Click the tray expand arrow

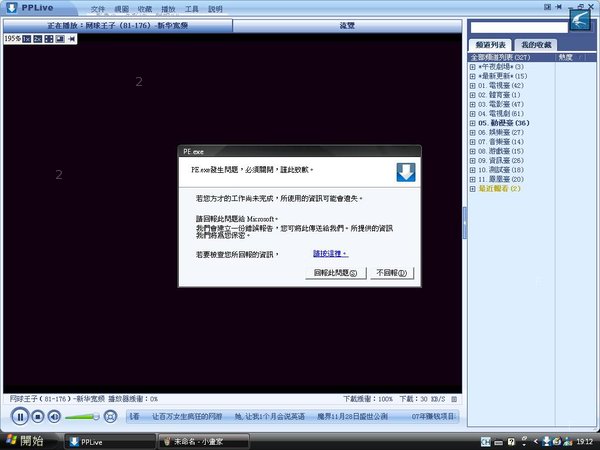point(535,442)
